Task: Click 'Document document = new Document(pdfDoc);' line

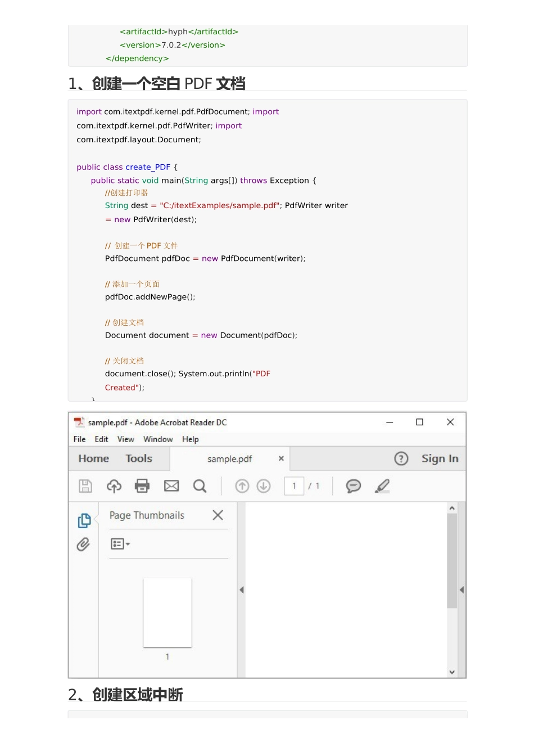Action: 201,335
